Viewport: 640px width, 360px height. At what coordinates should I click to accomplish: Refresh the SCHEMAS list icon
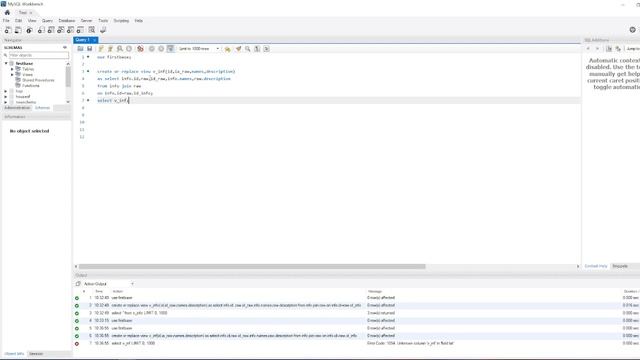[x=64, y=47]
